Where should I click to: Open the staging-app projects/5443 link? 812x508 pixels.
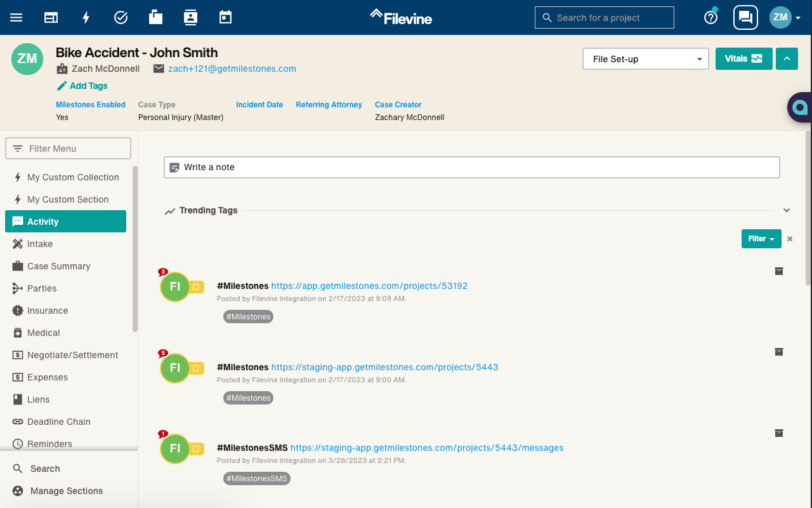pos(384,367)
